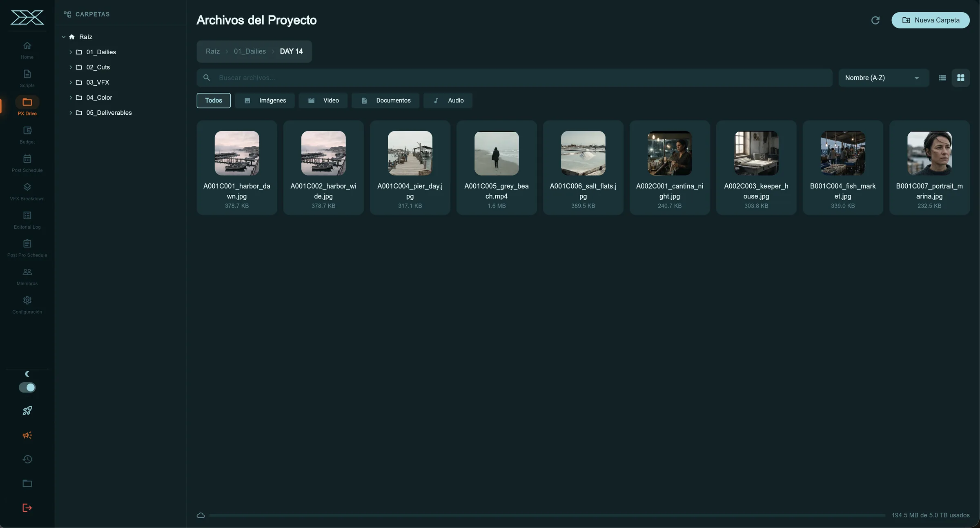Open A002C001_cantina_night.jpg thumbnail
Viewport: 980px width, 528px height.
point(670,153)
